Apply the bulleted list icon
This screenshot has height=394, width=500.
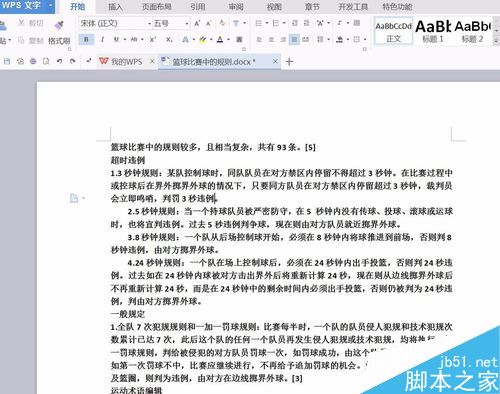[258, 23]
